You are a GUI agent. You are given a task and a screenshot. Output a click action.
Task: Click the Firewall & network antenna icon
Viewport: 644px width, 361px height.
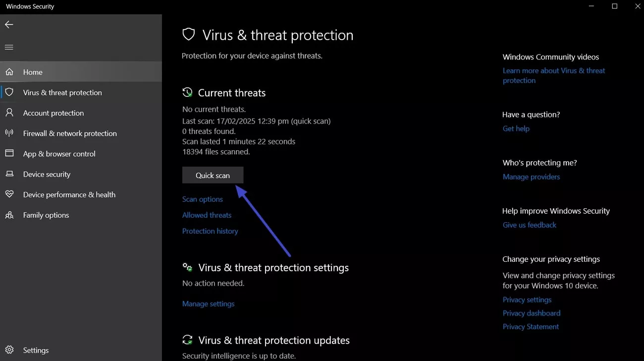point(9,133)
